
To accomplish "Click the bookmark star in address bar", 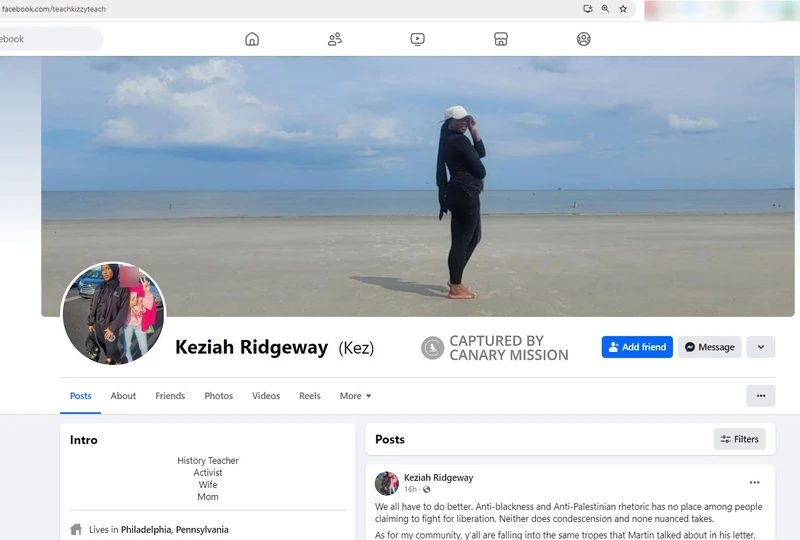I will pyautogui.click(x=623, y=9).
